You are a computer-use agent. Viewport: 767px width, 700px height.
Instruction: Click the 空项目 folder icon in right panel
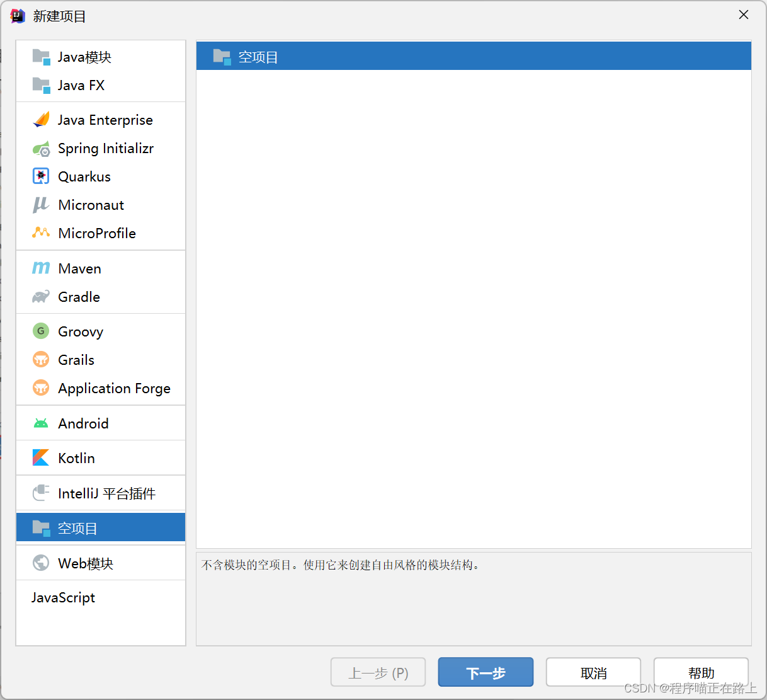222,57
